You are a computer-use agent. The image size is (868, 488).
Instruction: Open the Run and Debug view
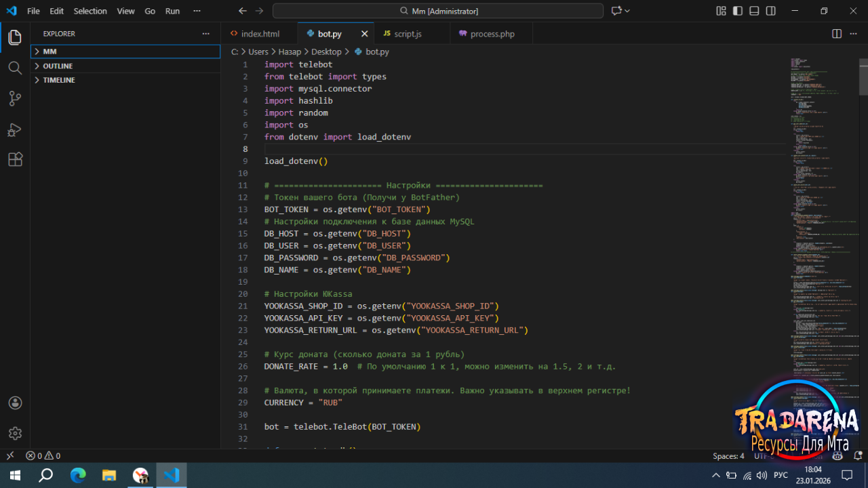pyautogui.click(x=15, y=129)
